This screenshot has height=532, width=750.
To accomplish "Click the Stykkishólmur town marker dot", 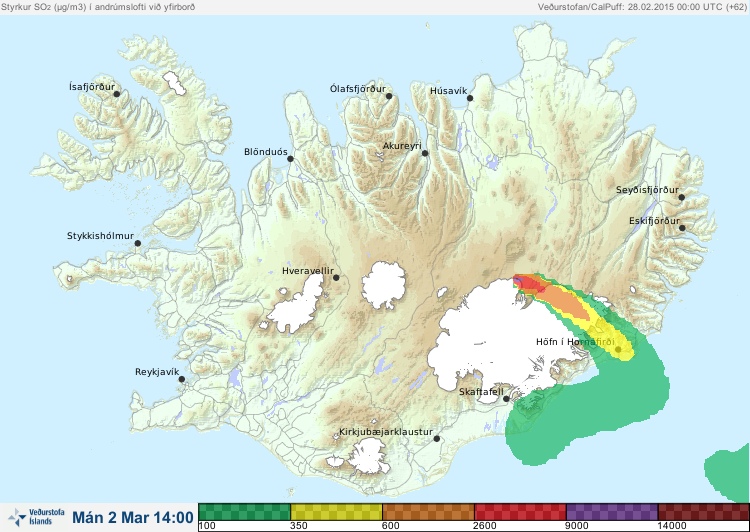I will tap(138, 243).
